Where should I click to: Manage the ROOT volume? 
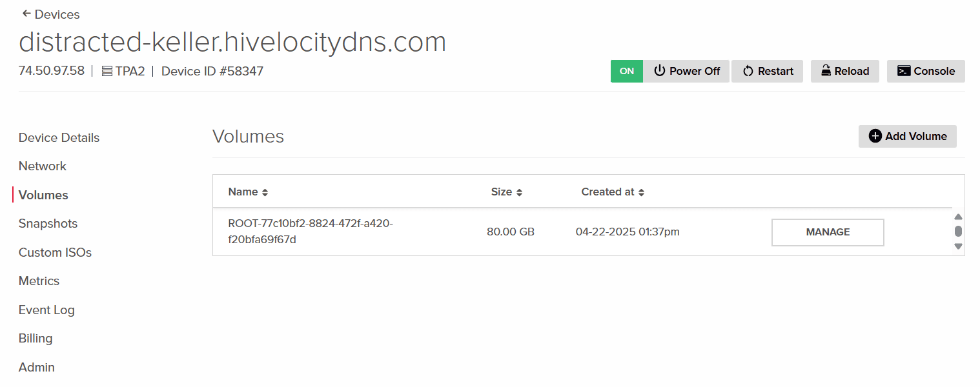(x=828, y=232)
